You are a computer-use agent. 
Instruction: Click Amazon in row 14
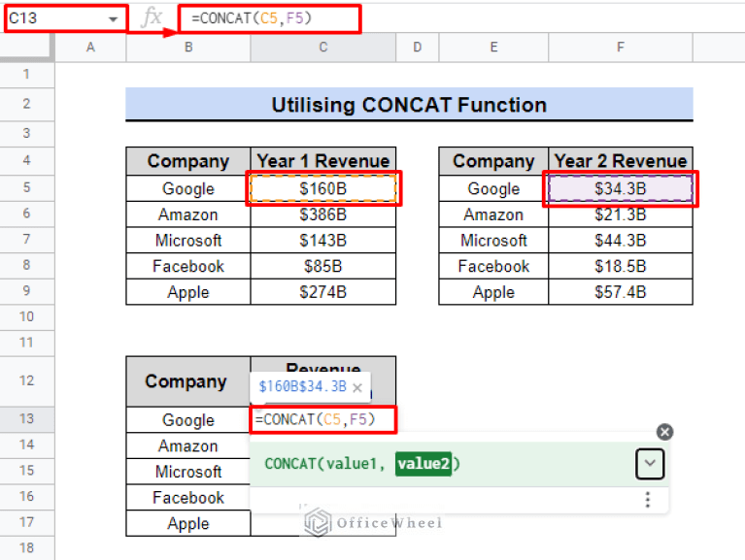point(188,445)
